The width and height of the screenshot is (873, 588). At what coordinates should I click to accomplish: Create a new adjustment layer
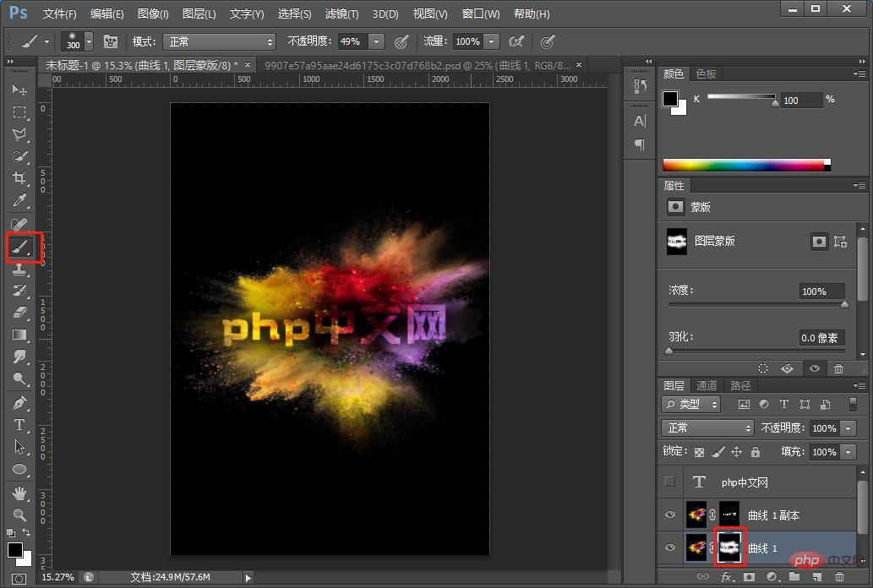(772, 577)
